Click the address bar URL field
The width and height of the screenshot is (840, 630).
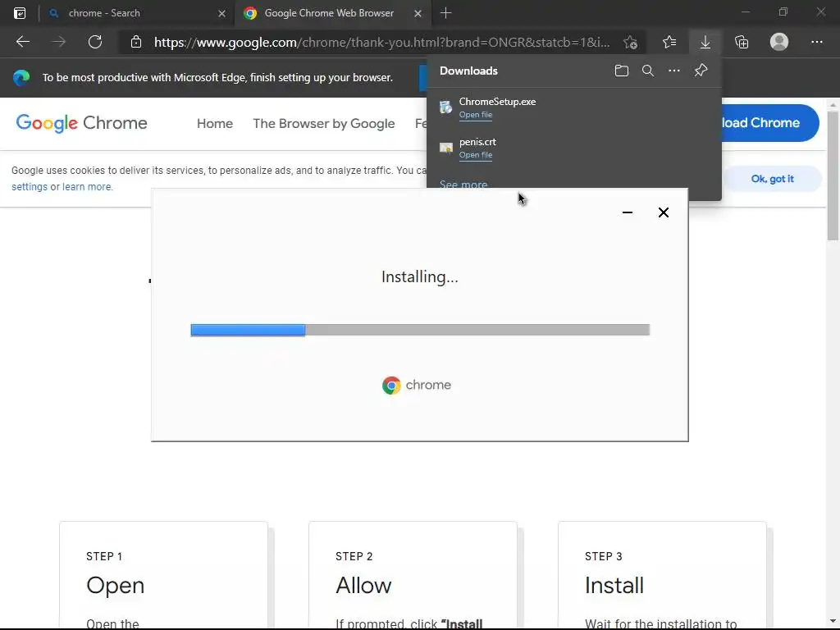coord(381,43)
